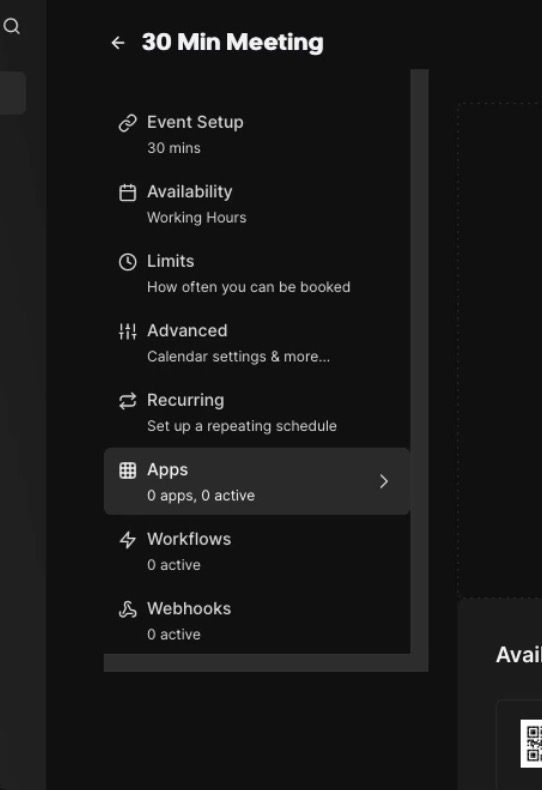Click the Apps grid icon
This screenshot has width=542, height=790.
pyautogui.click(x=127, y=470)
